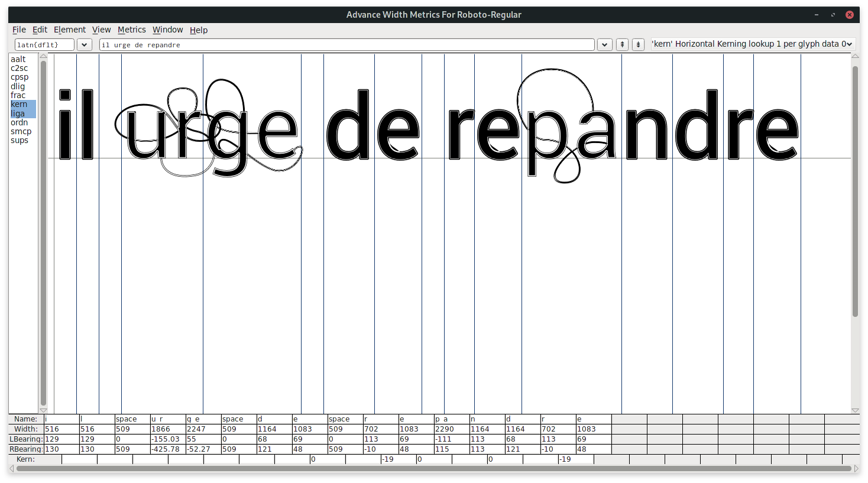Open the Element menu
The width and height of the screenshot is (868, 483).
point(69,30)
